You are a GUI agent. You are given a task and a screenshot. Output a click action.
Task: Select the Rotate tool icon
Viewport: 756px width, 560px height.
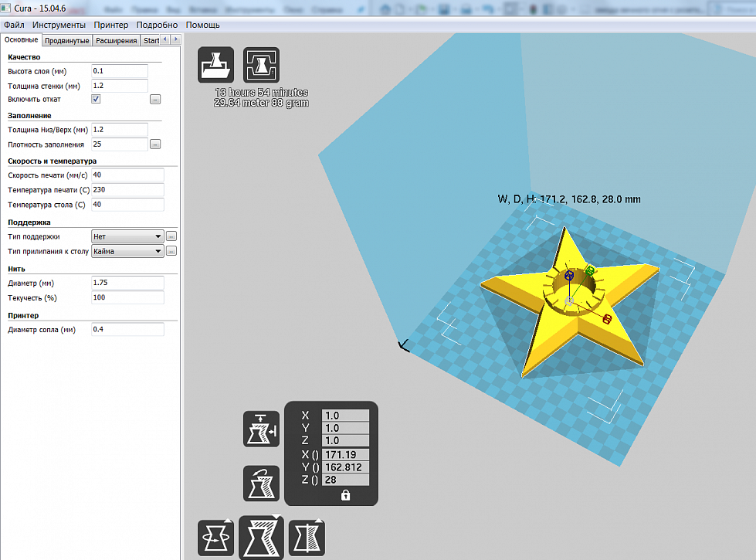(215, 538)
